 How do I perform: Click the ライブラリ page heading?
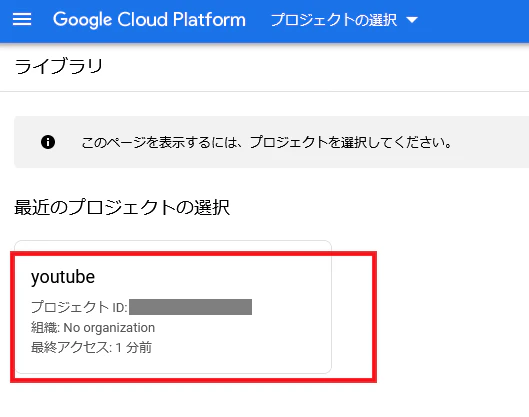[x=58, y=66]
